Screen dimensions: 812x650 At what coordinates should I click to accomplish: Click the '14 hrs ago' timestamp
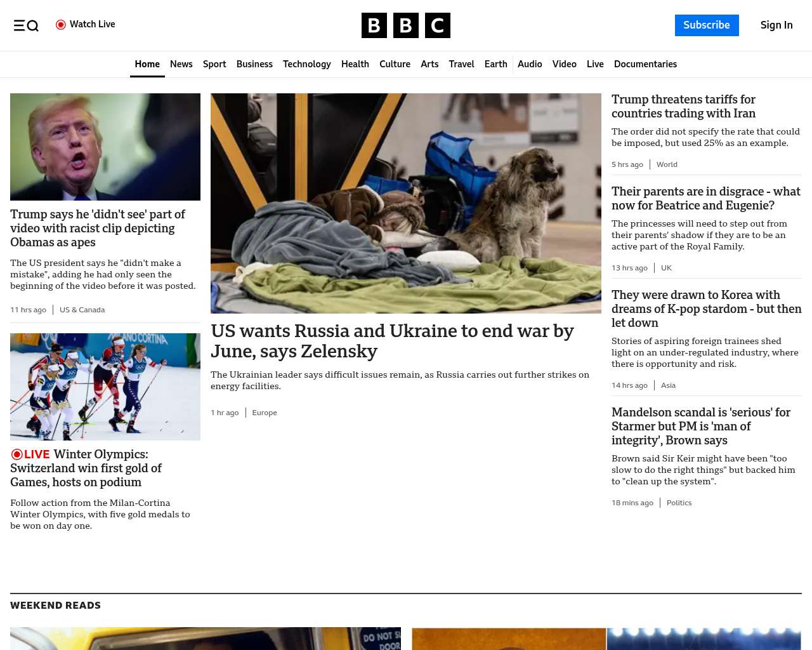coord(629,385)
